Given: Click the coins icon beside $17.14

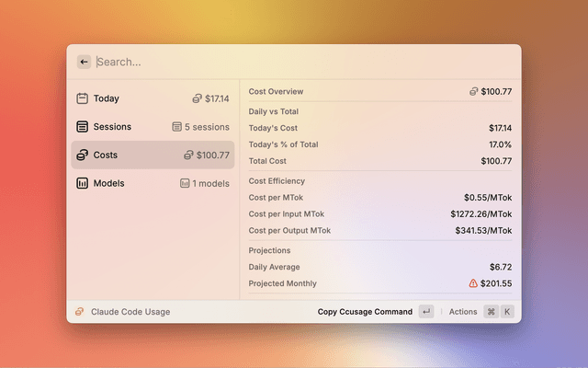Looking at the screenshot, I should click(197, 98).
